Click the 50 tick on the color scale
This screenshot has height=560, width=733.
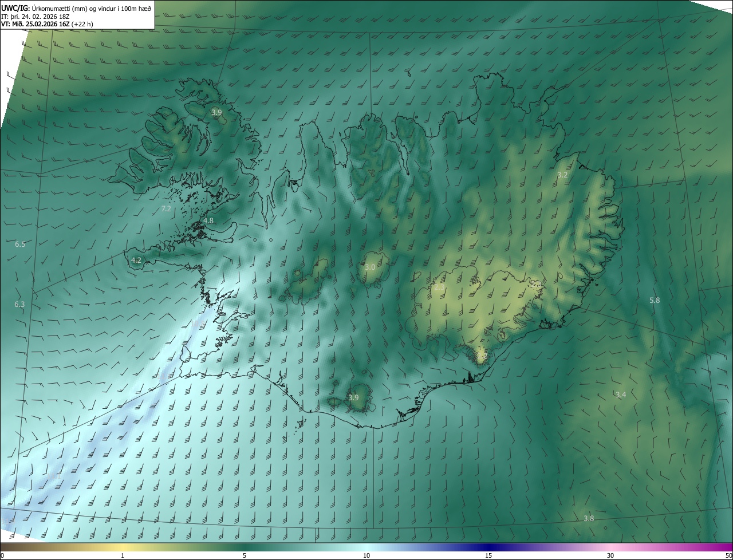[x=728, y=555]
